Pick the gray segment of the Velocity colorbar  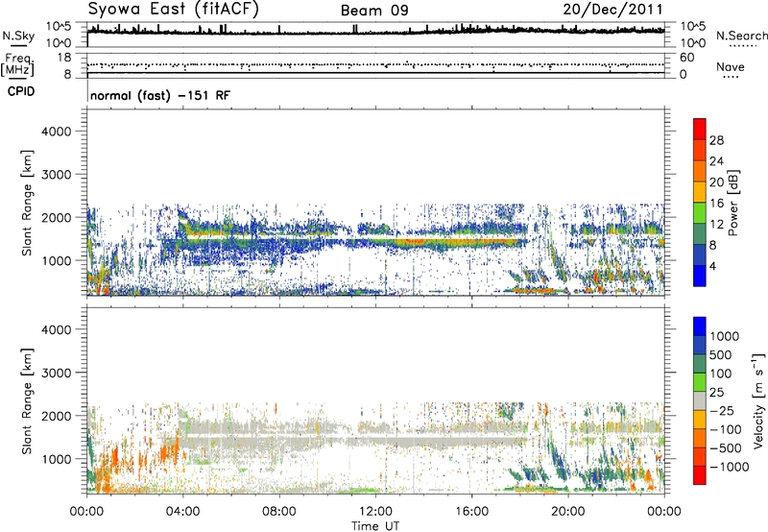click(700, 401)
